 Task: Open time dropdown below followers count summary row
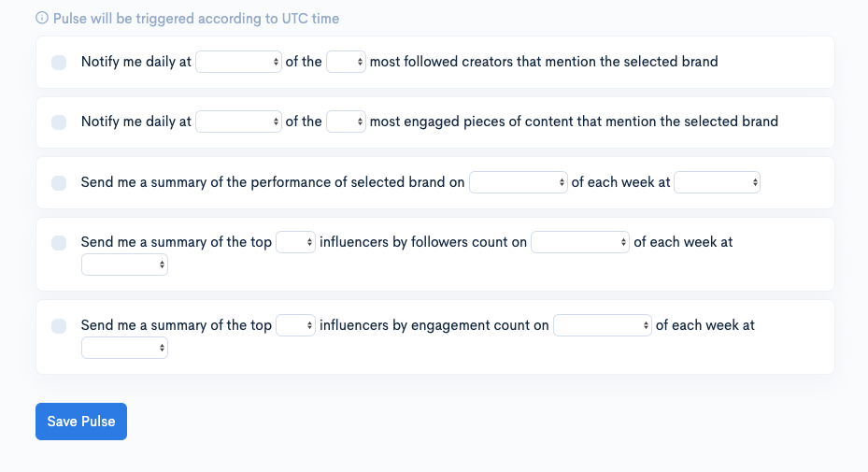tap(124, 265)
